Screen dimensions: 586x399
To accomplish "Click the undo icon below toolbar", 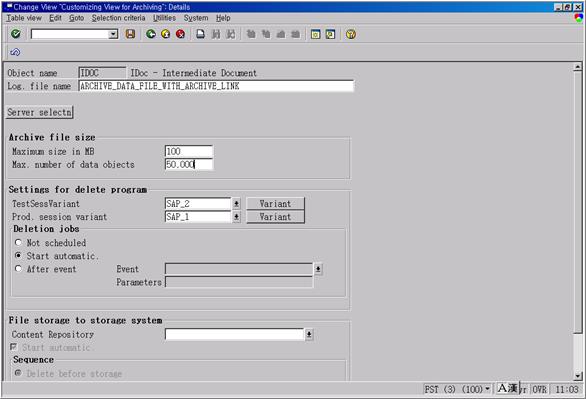I will 15,52.
